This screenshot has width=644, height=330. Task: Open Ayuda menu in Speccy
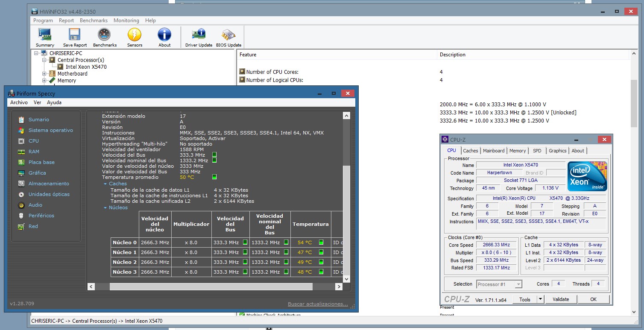[54, 102]
